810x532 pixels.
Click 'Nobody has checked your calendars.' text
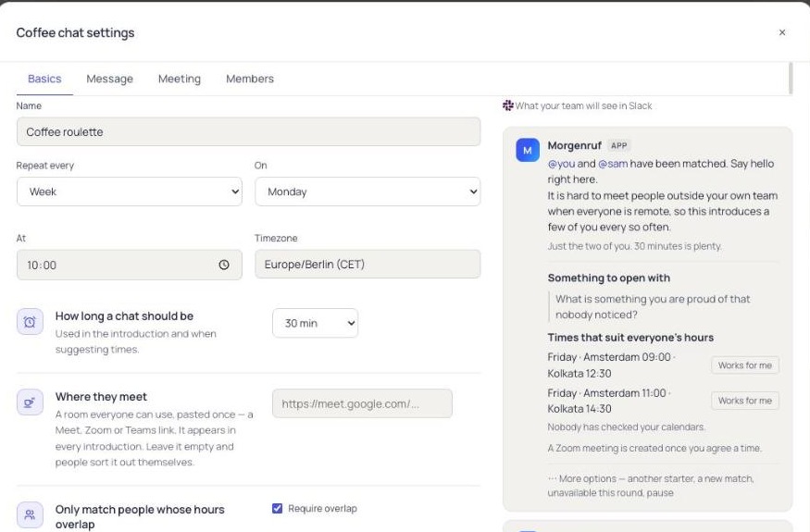click(x=626, y=427)
